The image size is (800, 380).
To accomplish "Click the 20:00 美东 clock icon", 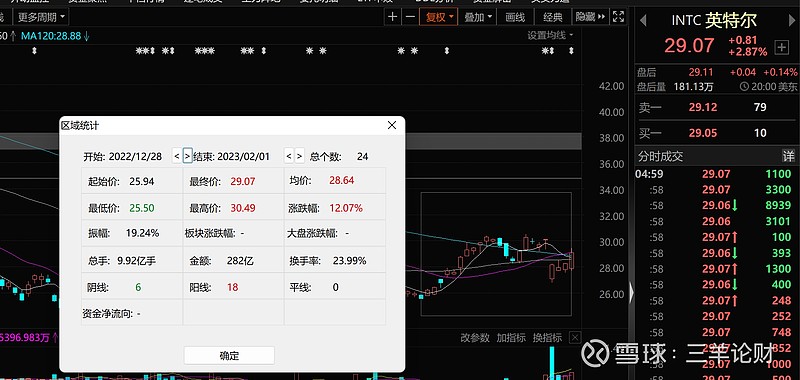I will (744, 87).
